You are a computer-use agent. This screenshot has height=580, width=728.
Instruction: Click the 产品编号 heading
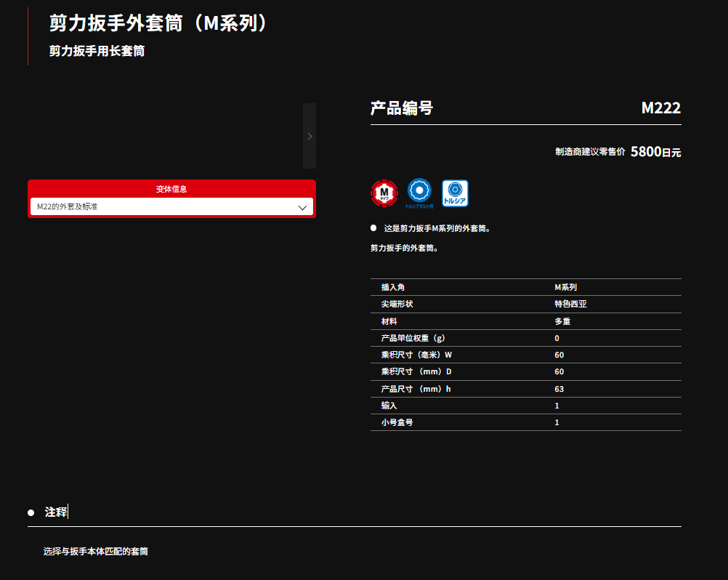pos(402,108)
